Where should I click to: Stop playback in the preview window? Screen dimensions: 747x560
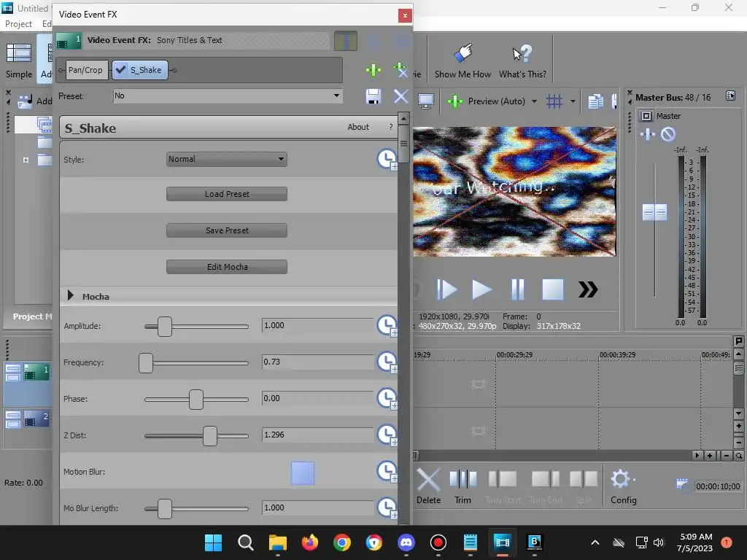(553, 289)
